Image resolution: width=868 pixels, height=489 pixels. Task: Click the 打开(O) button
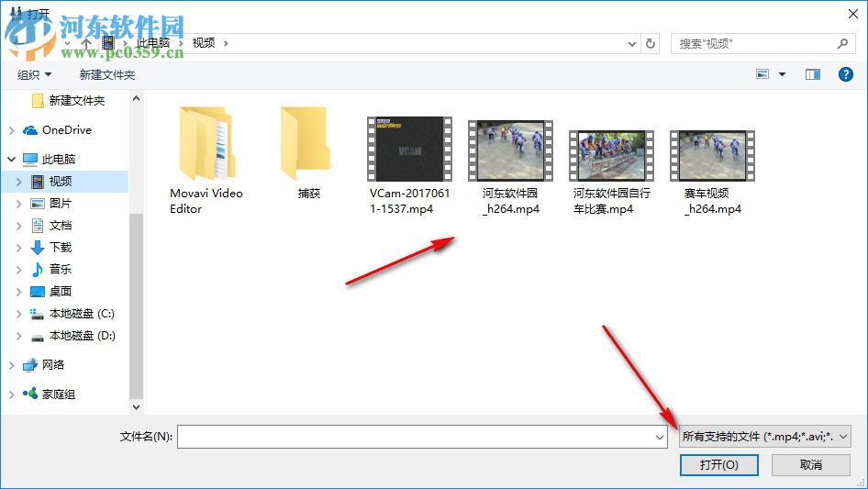coord(719,464)
